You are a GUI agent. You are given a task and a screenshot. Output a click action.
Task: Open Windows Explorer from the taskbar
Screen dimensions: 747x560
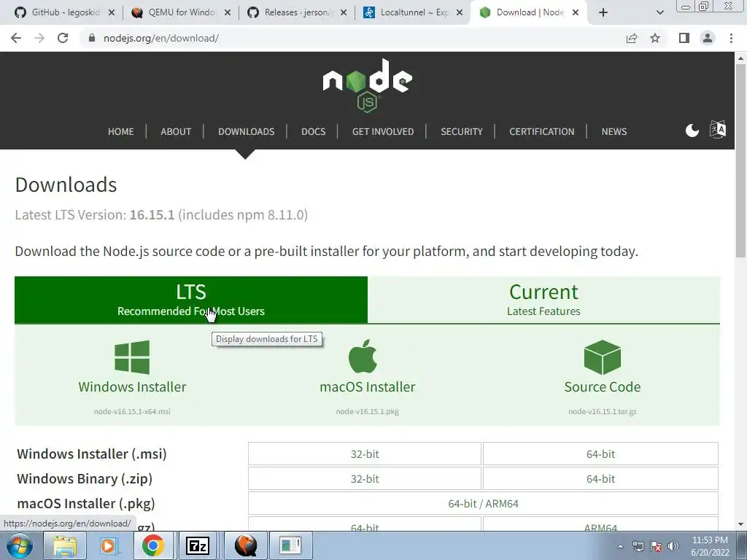pyautogui.click(x=65, y=545)
